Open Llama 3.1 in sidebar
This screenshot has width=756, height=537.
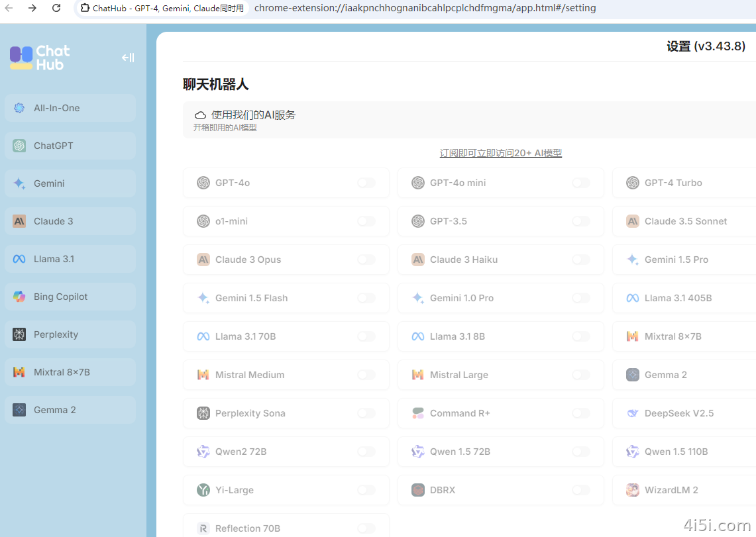(x=70, y=259)
